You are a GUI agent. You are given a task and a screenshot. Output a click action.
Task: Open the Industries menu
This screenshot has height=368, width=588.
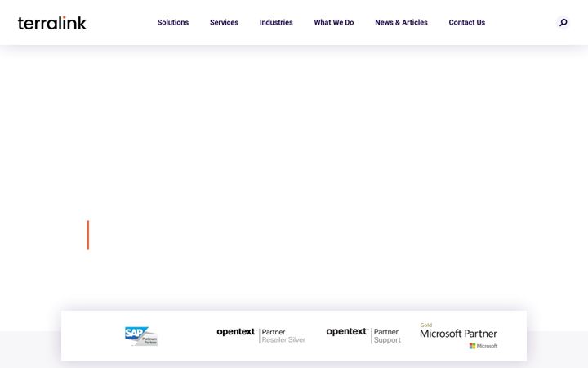(x=276, y=23)
